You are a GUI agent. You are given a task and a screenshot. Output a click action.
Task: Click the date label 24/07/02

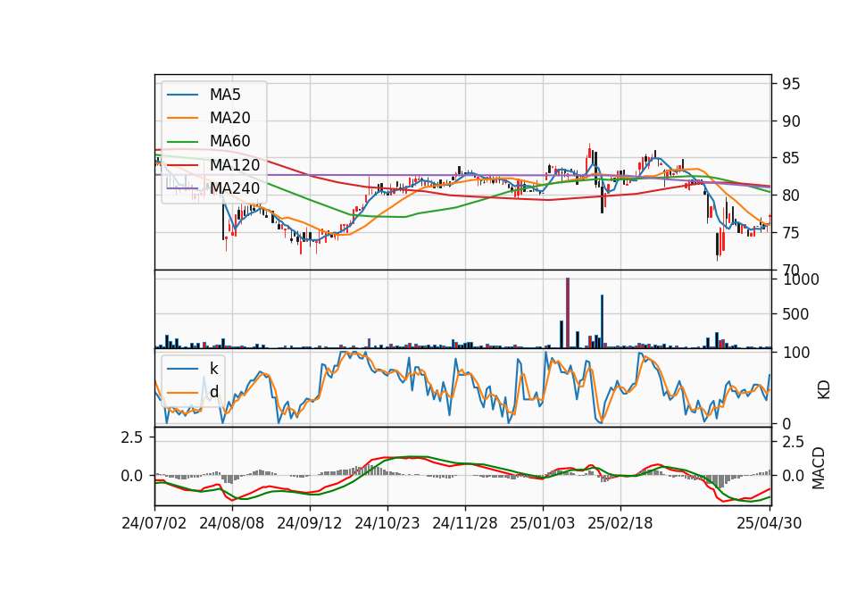coord(154,523)
